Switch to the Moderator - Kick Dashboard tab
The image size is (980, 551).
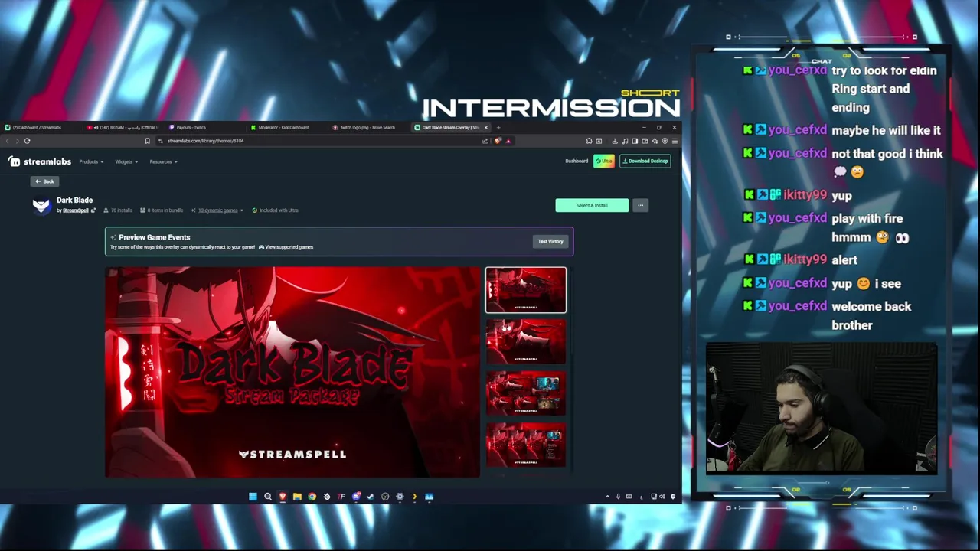pos(282,128)
